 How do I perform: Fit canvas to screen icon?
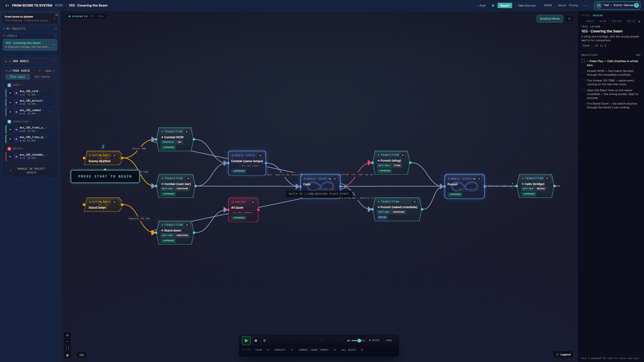point(67,348)
